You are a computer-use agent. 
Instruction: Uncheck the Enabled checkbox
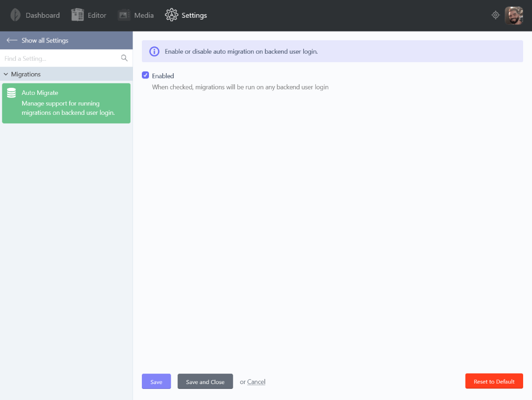click(145, 75)
